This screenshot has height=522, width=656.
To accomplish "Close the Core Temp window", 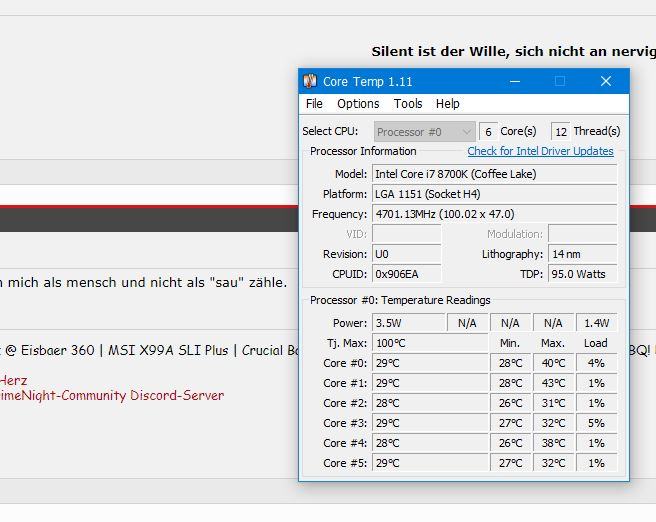I will [605, 81].
